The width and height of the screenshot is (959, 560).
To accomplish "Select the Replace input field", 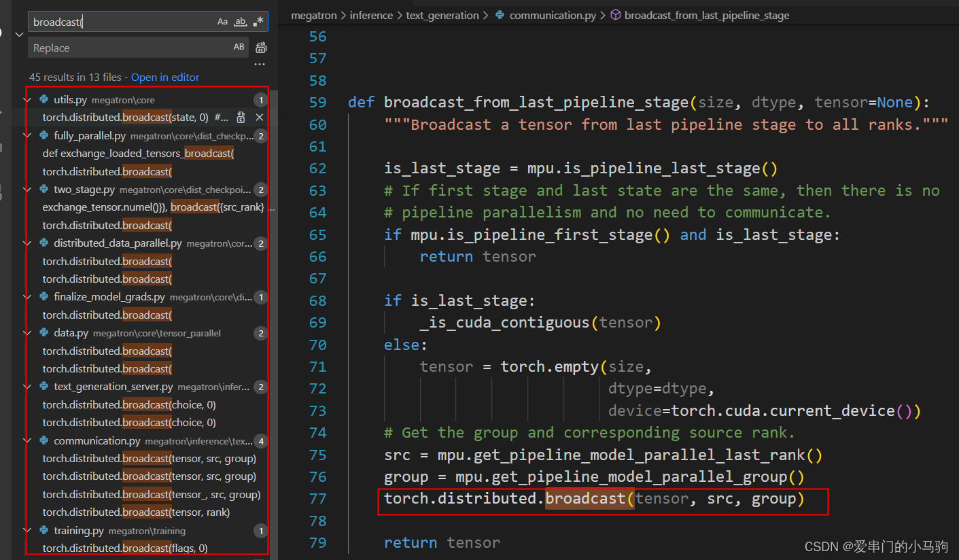I will click(102, 47).
